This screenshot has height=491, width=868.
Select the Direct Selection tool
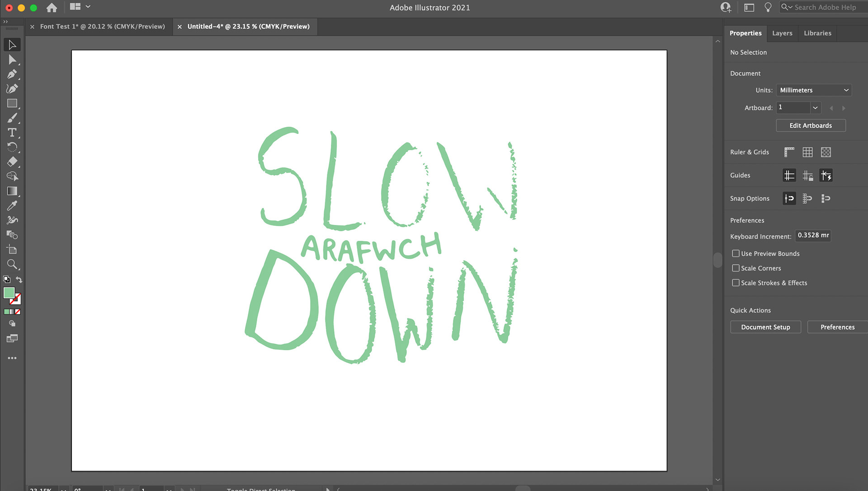[x=12, y=59]
